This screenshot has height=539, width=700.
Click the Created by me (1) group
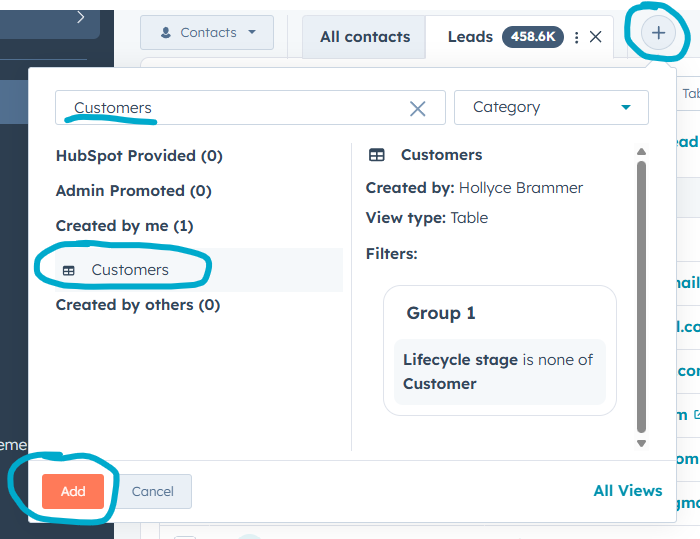(125, 226)
